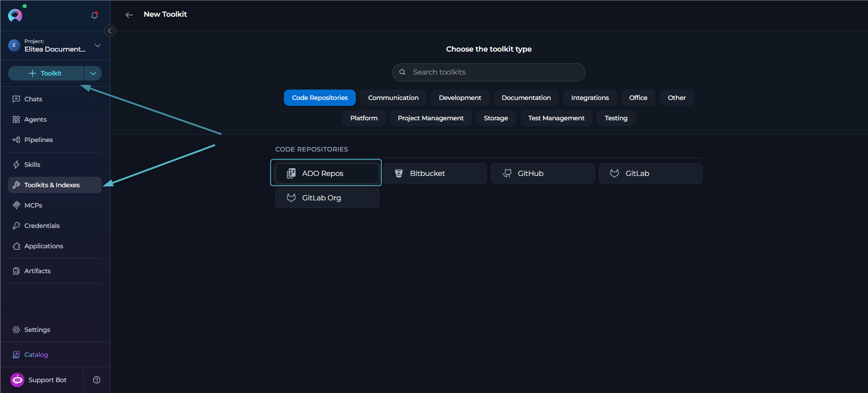The image size is (868, 393).
Task: Select the Platform category tab
Action: (364, 118)
